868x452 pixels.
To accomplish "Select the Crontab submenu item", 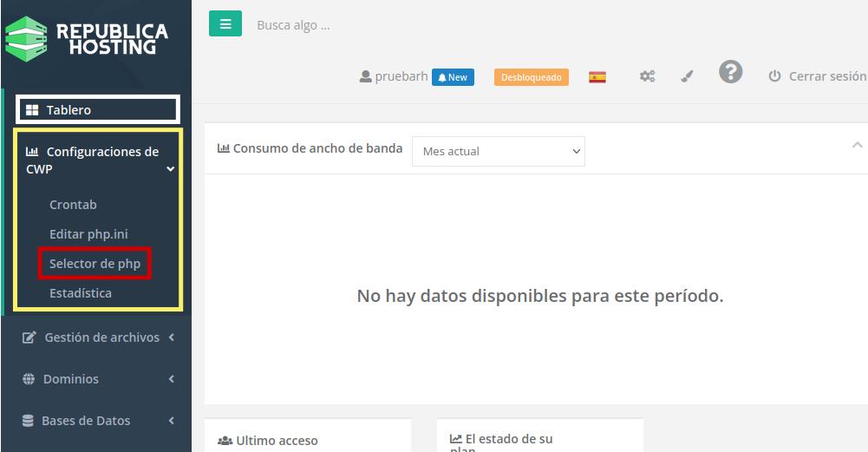I will tap(73, 205).
